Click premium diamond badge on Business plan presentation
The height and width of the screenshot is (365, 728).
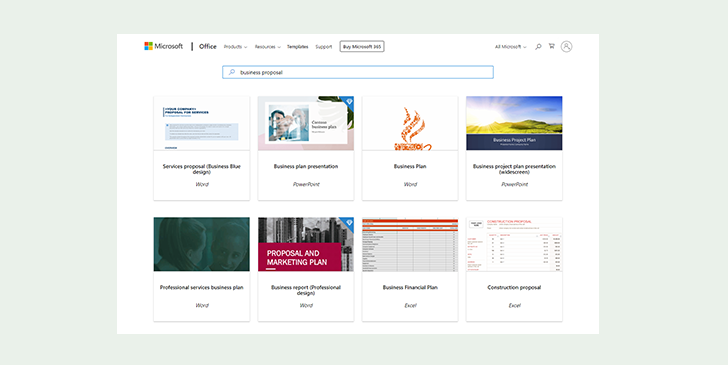pyautogui.click(x=349, y=101)
